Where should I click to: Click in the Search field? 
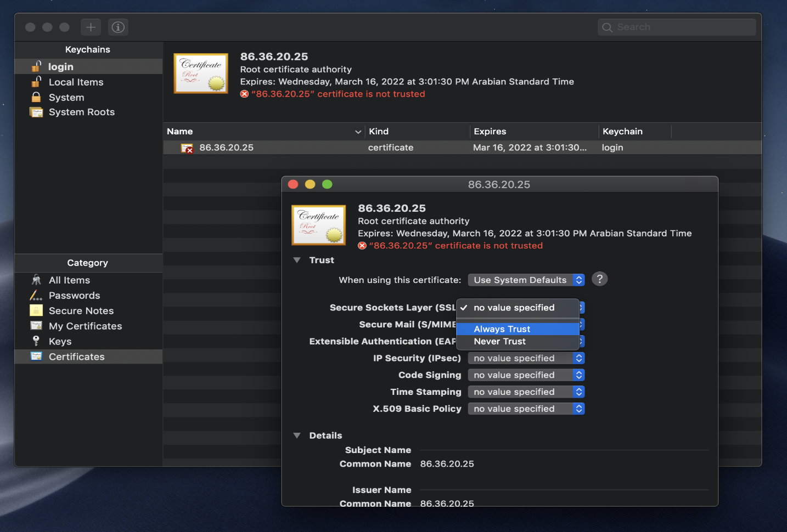click(x=677, y=27)
